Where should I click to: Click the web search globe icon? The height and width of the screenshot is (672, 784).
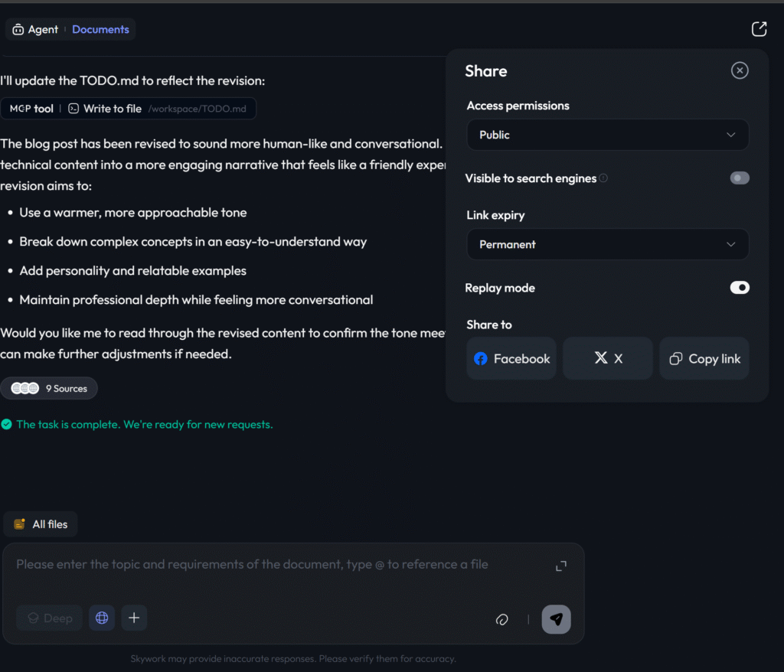[102, 618]
